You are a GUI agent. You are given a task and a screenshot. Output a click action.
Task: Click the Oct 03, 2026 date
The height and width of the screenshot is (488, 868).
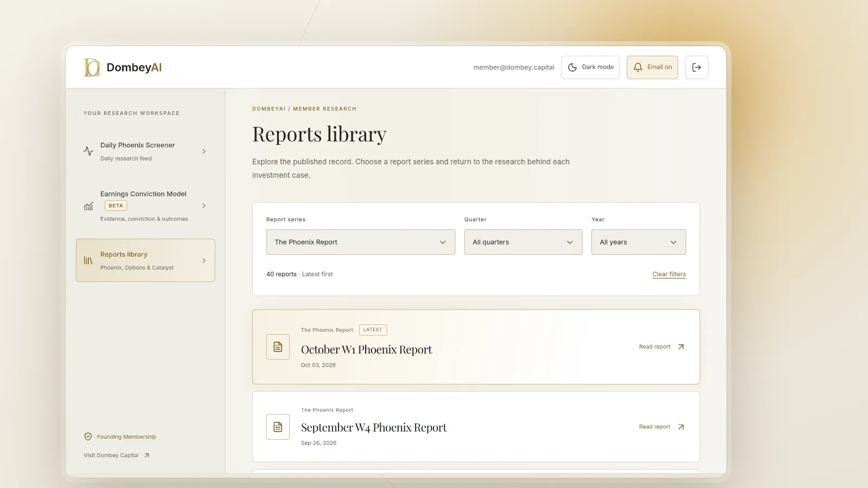[x=318, y=365]
